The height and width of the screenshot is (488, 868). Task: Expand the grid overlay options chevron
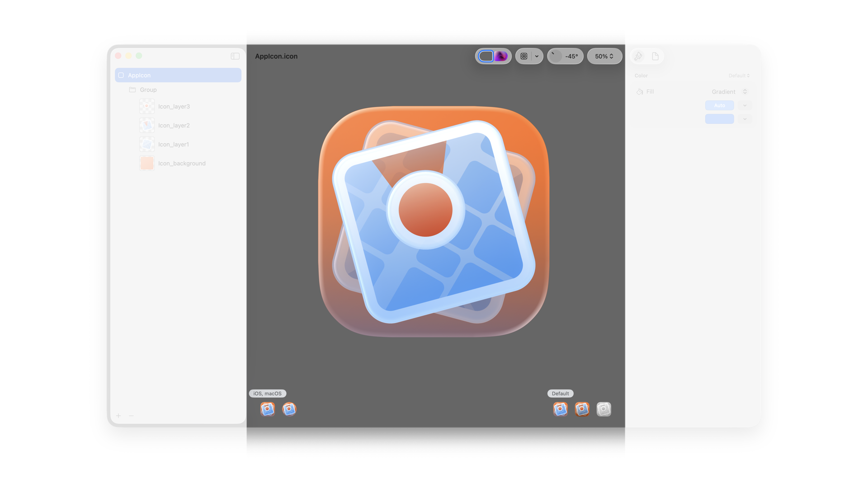click(x=536, y=56)
